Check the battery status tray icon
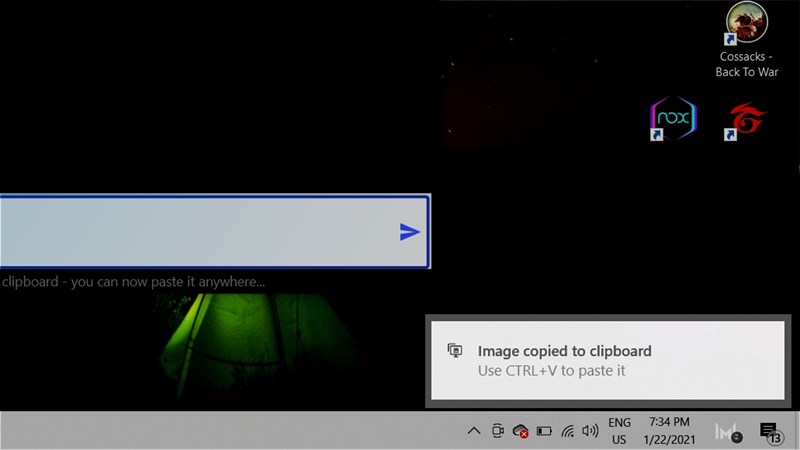Image resolution: width=800 pixels, height=450 pixels. click(x=544, y=431)
